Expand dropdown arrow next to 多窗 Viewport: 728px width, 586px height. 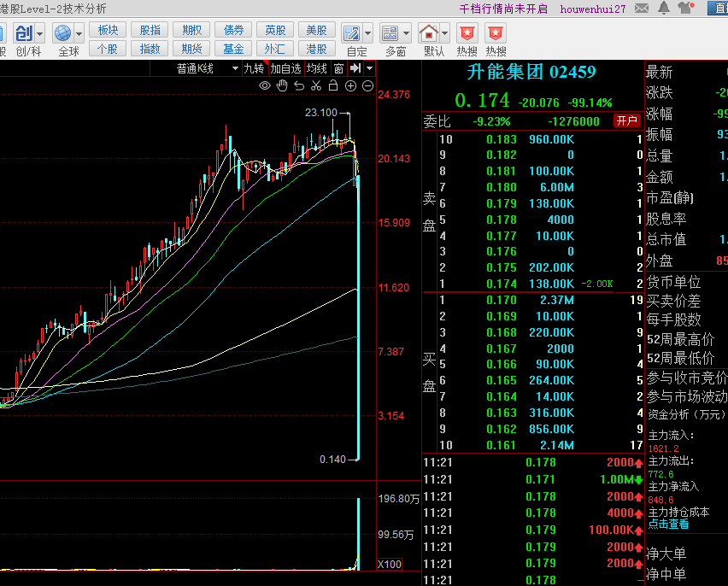click(406, 33)
